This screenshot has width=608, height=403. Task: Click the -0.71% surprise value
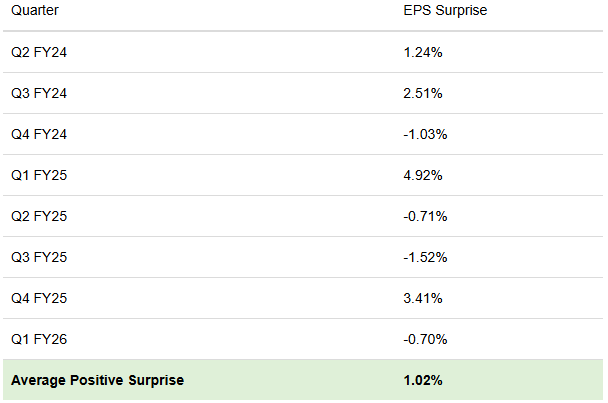[425, 216]
